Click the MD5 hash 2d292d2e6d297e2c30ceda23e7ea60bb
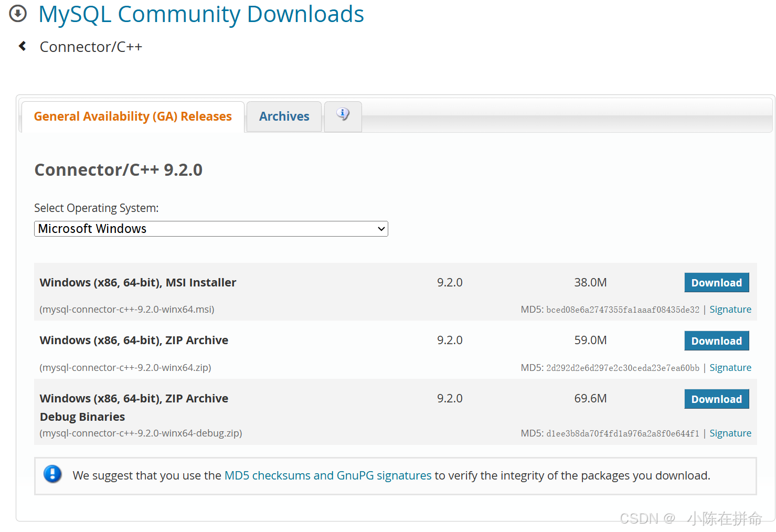 pos(623,368)
